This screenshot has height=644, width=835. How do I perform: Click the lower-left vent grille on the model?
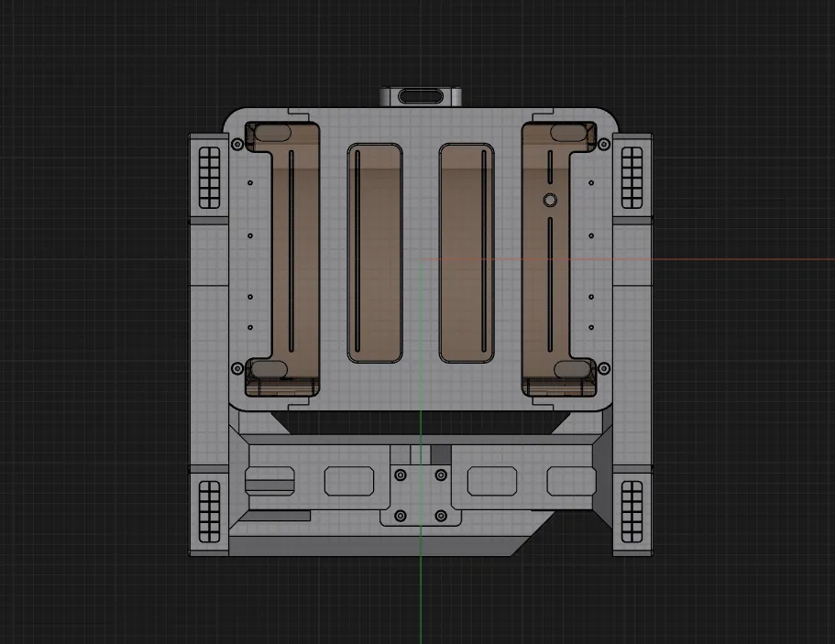point(209,511)
